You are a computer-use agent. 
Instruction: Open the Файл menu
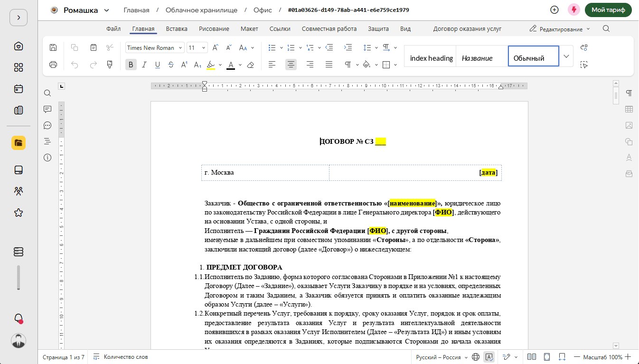113,28
